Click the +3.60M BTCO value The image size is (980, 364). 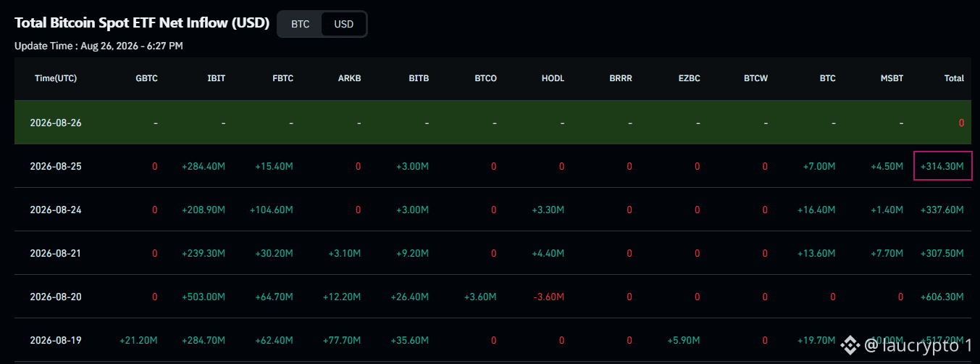click(x=480, y=297)
